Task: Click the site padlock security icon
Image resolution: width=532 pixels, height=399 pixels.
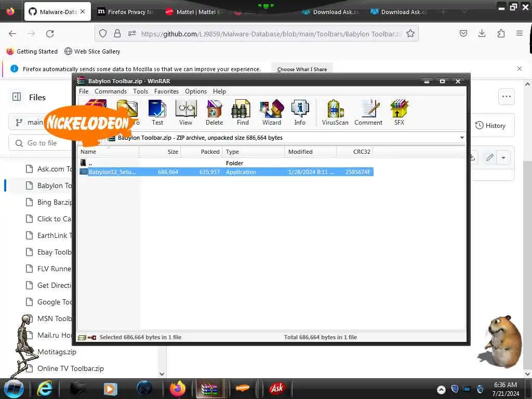Action: tap(117, 34)
